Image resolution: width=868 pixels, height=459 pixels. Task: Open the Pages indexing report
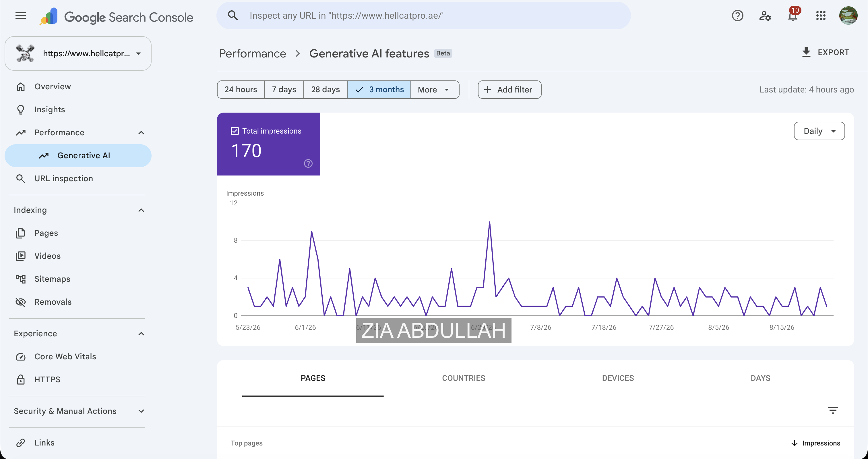(x=78, y=233)
